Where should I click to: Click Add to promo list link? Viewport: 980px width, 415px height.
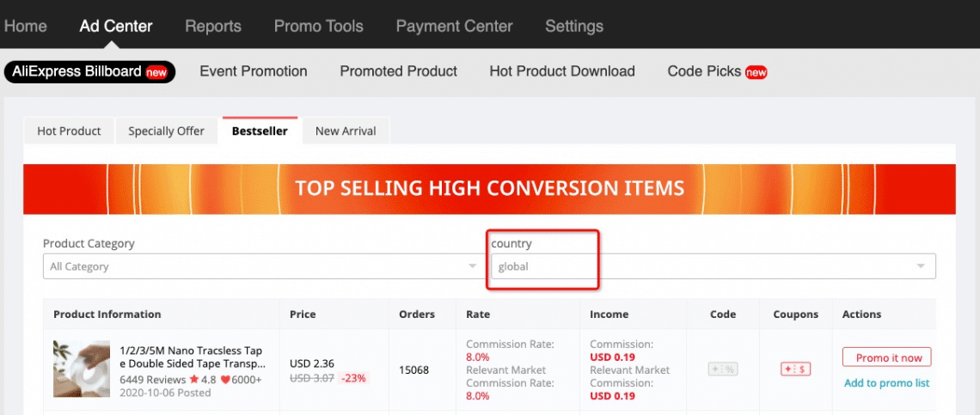[x=886, y=383]
